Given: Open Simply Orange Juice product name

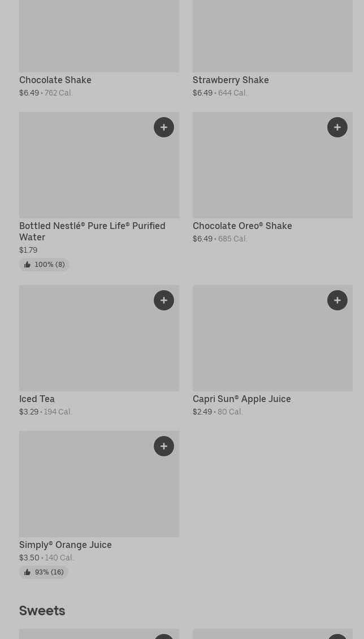Looking at the screenshot, I should [x=66, y=545].
